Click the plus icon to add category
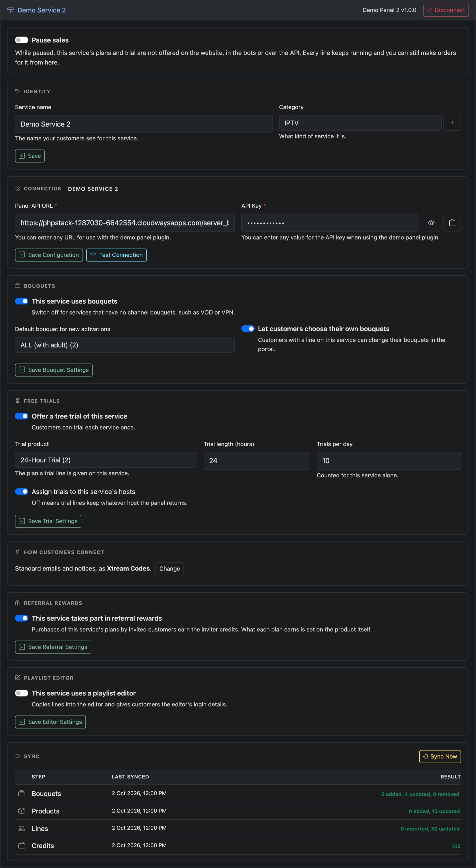476x868 pixels. click(x=452, y=123)
